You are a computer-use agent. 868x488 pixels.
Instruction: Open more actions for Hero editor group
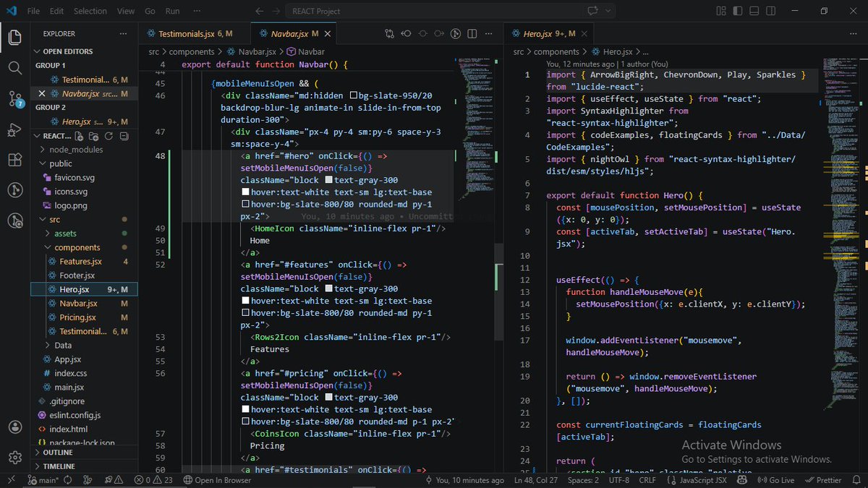(854, 34)
